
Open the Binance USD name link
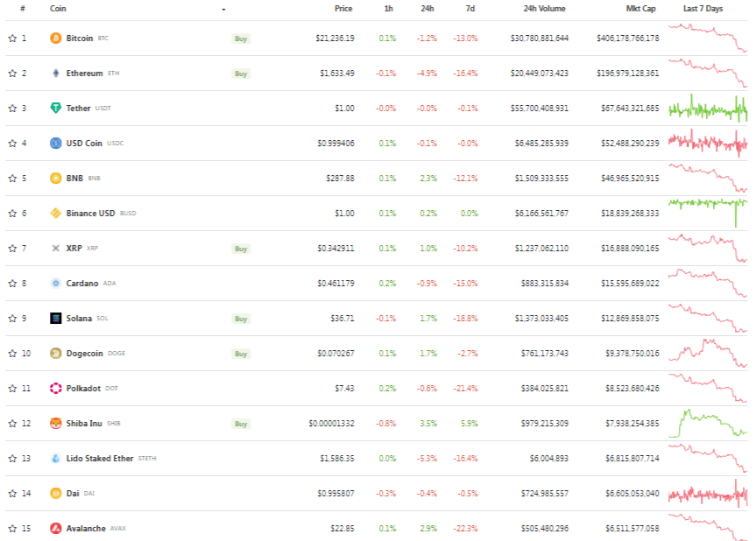(x=90, y=213)
